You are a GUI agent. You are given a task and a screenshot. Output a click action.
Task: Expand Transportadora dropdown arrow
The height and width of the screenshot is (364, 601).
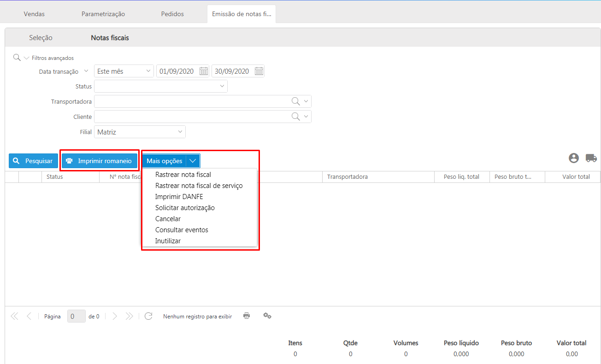click(x=306, y=101)
